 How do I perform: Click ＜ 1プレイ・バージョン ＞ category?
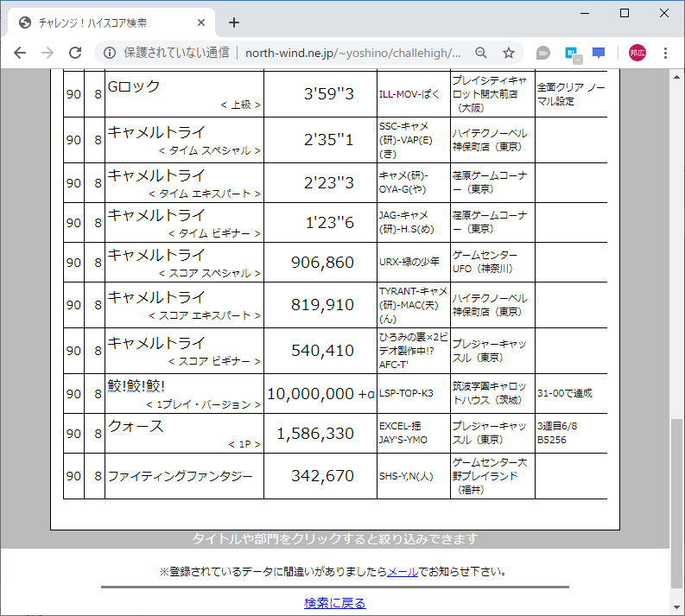(x=203, y=404)
